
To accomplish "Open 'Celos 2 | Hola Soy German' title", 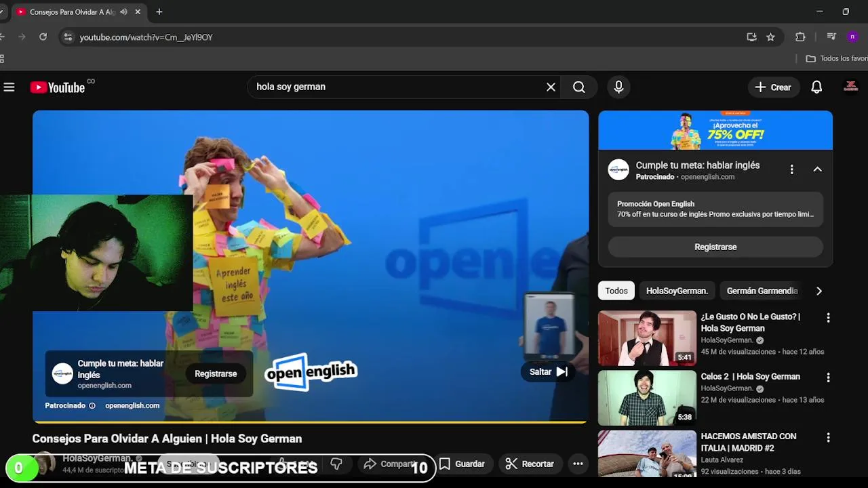I will click(x=750, y=376).
